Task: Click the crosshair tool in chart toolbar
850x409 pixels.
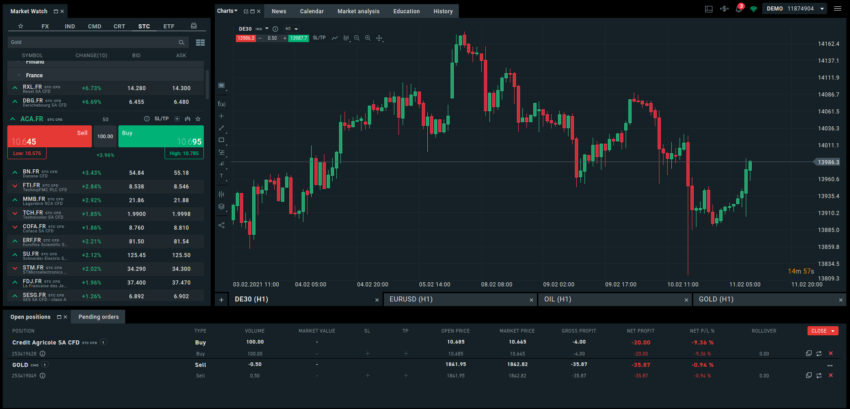Action: tap(379, 38)
